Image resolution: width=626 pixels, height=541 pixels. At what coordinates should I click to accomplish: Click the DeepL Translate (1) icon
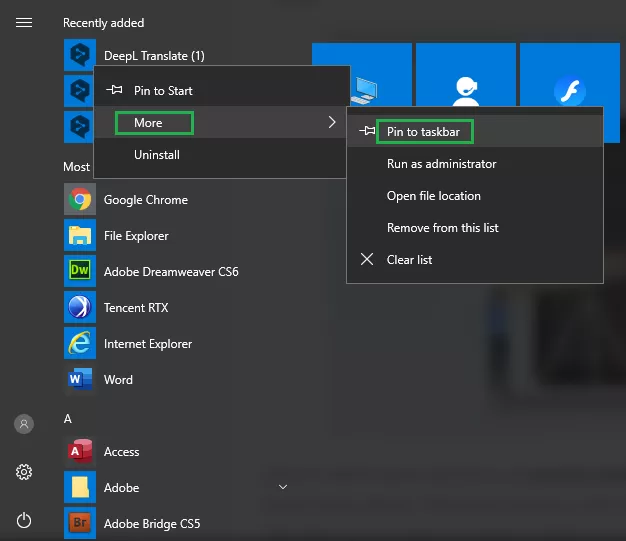point(80,55)
